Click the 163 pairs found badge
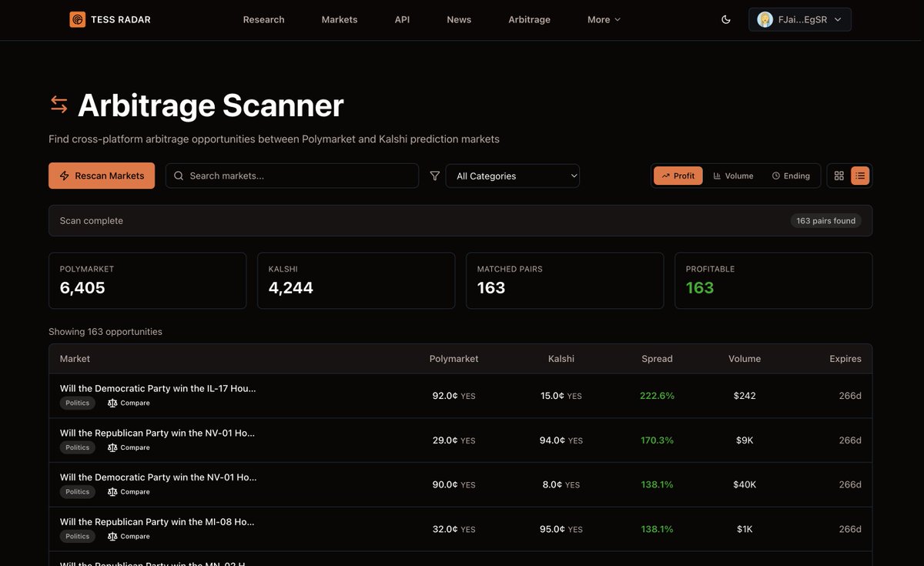 pos(825,221)
